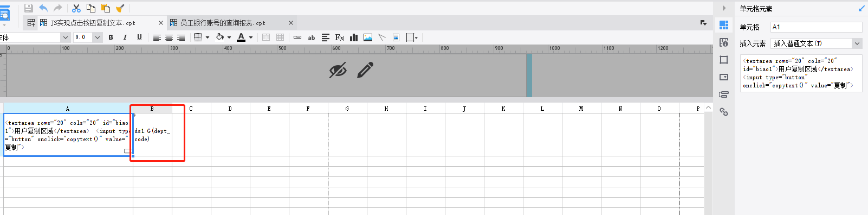
Task: Click the Format Painter brush icon
Action: pos(120,8)
